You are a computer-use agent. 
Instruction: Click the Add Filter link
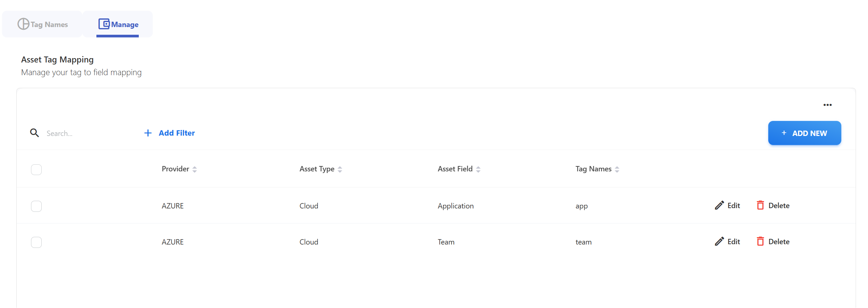click(x=176, y=133)
